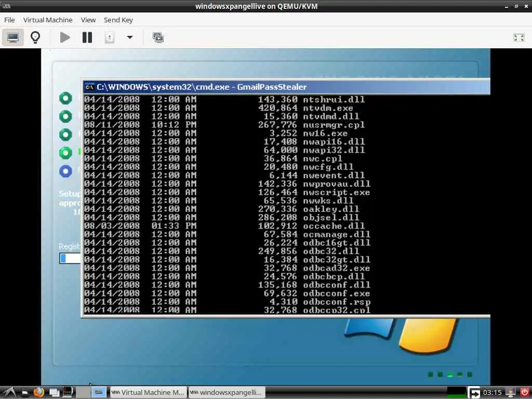The height and width of the screenshot is (399, 532).
Task: Open the View menu
Action: (88, 20)
